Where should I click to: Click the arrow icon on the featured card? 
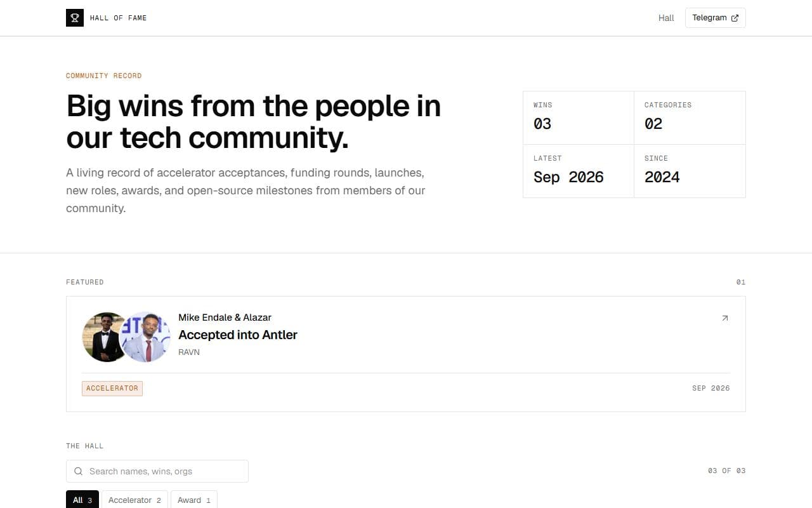click(725, 318)
